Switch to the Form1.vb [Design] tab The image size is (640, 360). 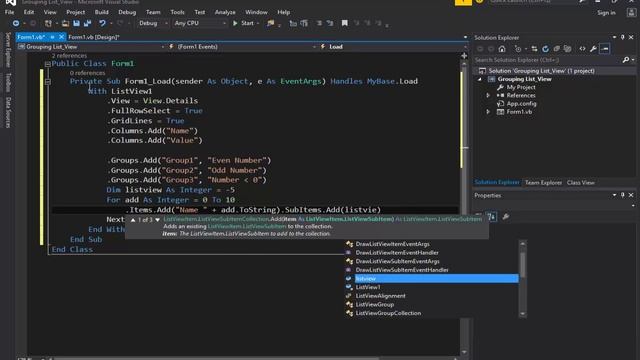click(93, 37)
